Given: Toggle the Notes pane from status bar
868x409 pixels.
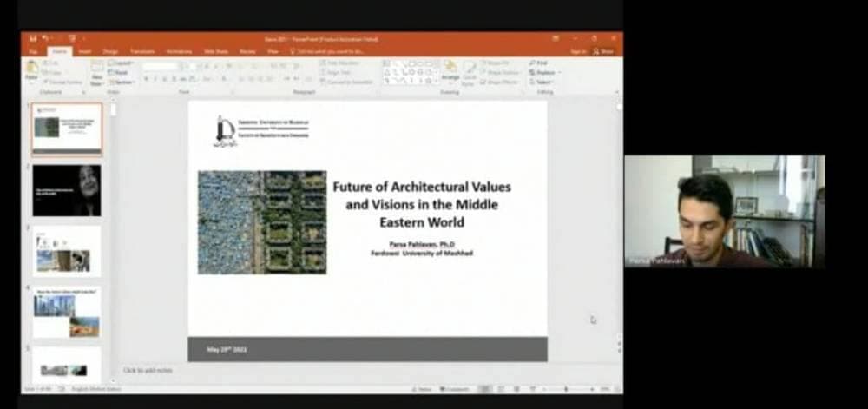Looking at the screenshot, I should tap(421, 389).
